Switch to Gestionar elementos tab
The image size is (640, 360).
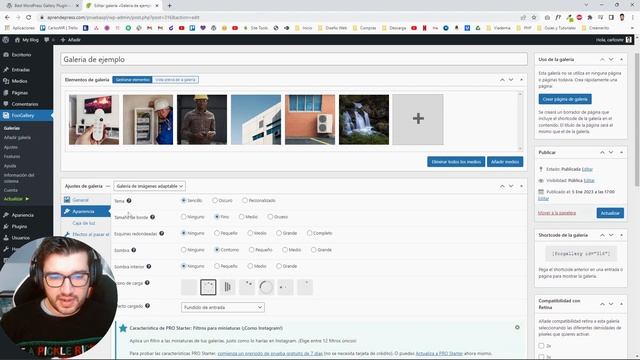coord(132,80)
